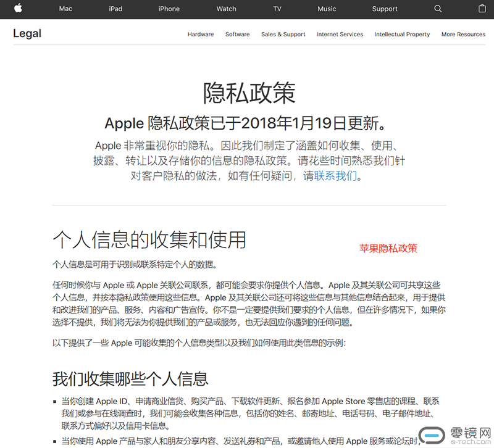Screen dimensions: 494x448
Task: View the Internet Services legal section
Action: pos(340,35)
